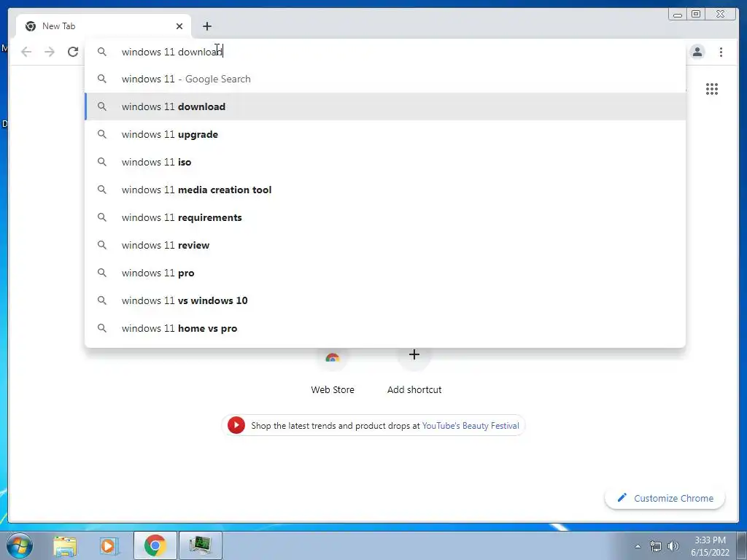This screenshot has width=747, height=560.
Task: Open the monitor app taskbar icon
Action: pos(201,545)
